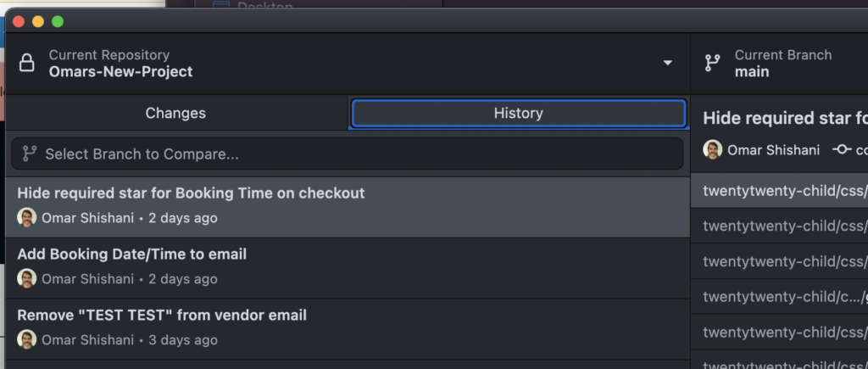Expand the Current Repository dropdown arrow
The width and height of the screenshot is (868, 369).
click(x=667, y=64)
